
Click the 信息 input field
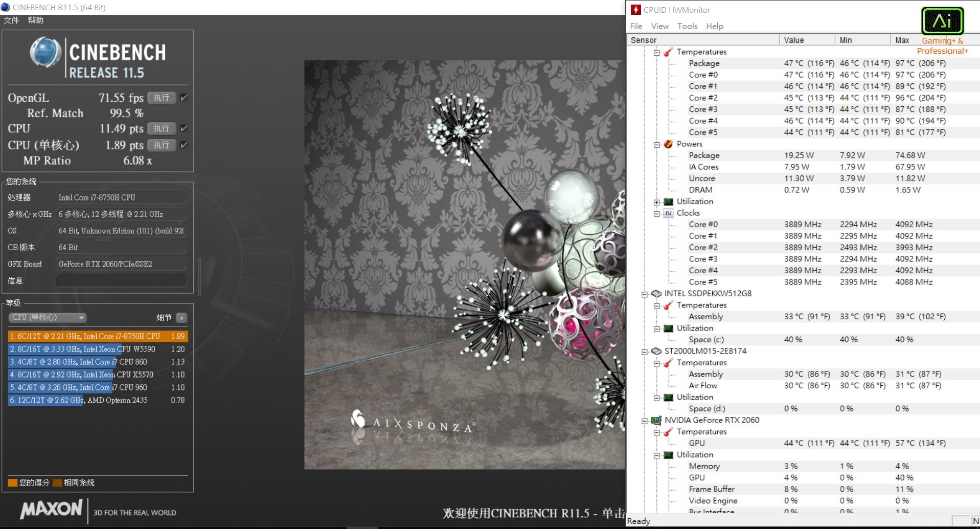[121, 280]
